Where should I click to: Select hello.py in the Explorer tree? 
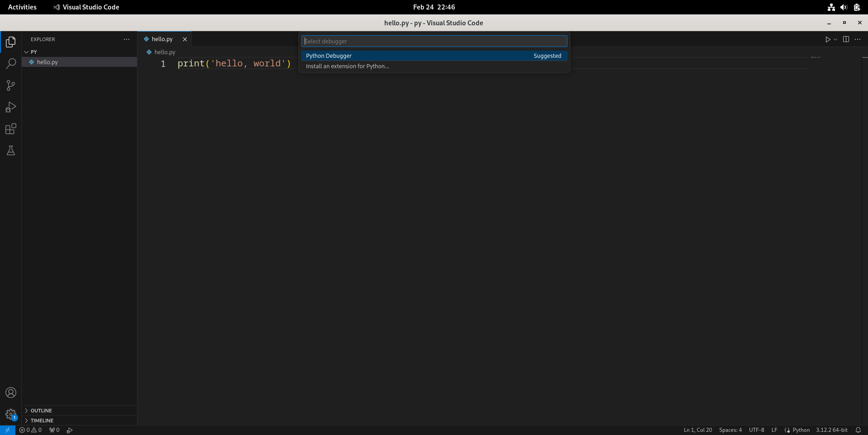pyautogui.click(x=79, y=62)
